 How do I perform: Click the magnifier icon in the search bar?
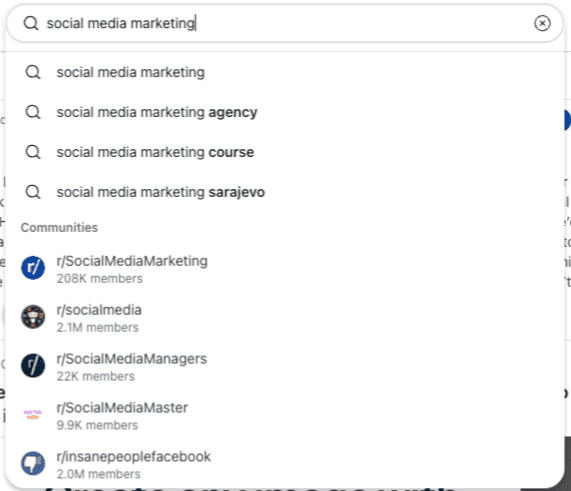(x=31, y=23)
